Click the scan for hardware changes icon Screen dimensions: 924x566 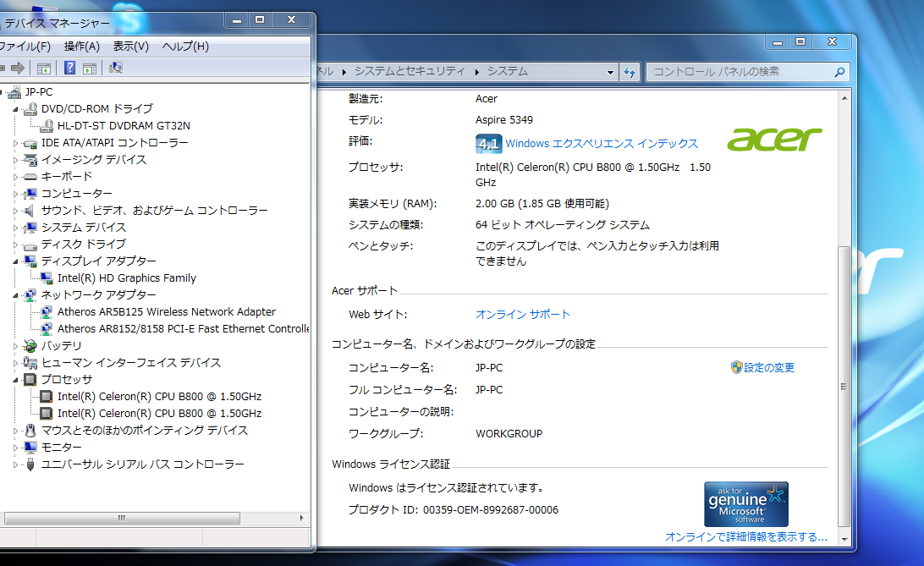pyautogui.click(x=115, y=69)
